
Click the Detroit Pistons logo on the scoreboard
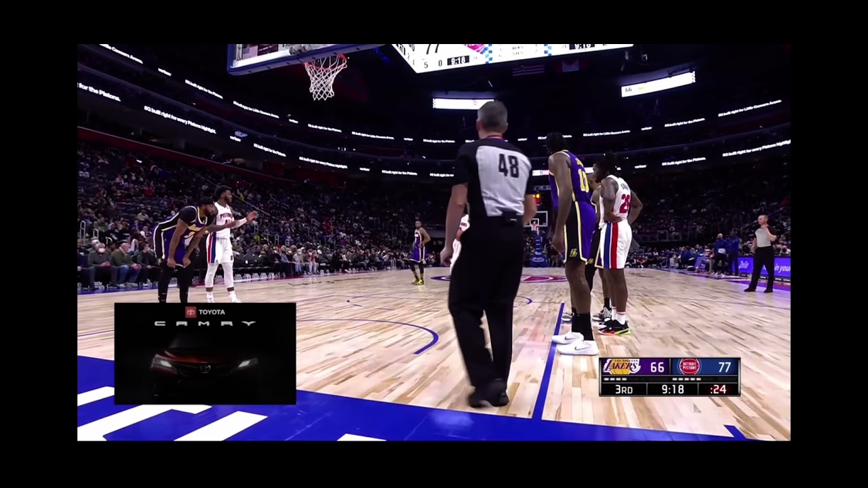point(689,367)
